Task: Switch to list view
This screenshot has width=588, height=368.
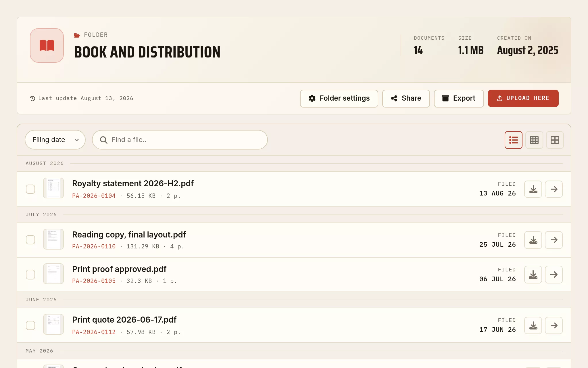Action: (x=513, y=140)
